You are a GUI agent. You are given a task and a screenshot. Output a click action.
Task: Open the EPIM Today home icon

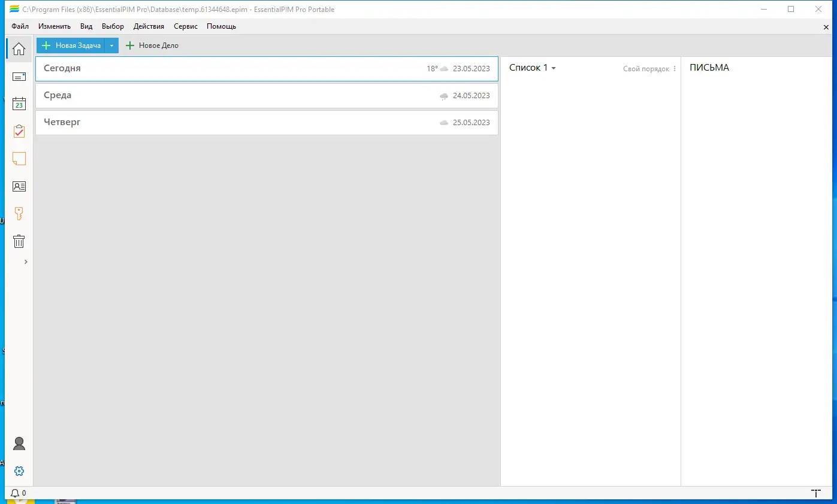(x=19, y=49)
